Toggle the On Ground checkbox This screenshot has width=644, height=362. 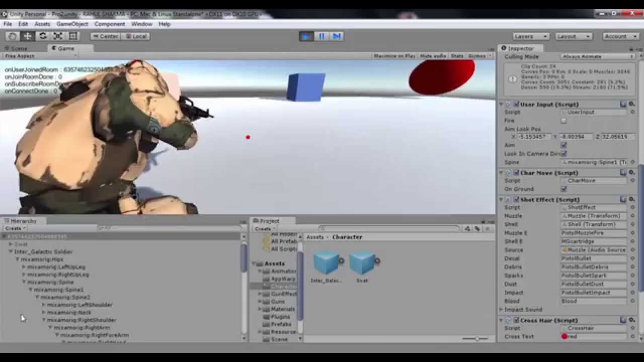point(563,189)
